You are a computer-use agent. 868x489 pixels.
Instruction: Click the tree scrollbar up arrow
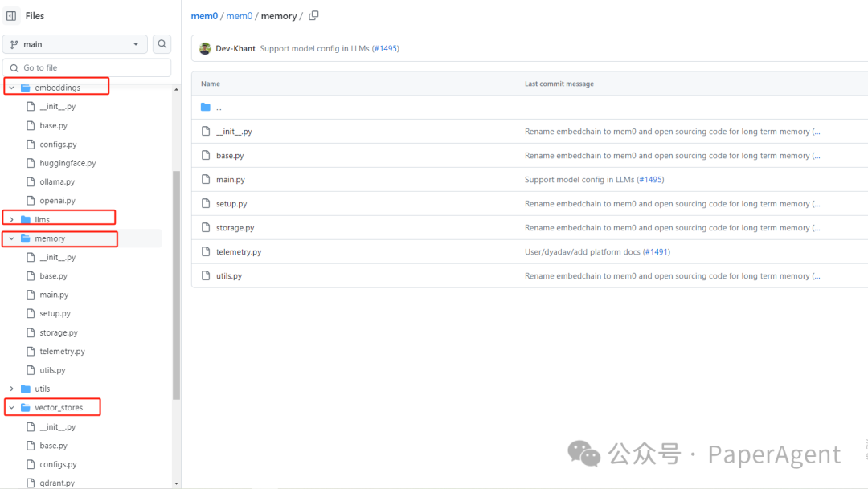(177, 89)
